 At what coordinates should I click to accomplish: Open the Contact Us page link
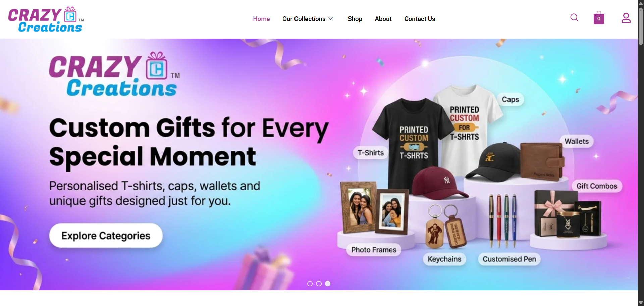(x=420, y=19)
